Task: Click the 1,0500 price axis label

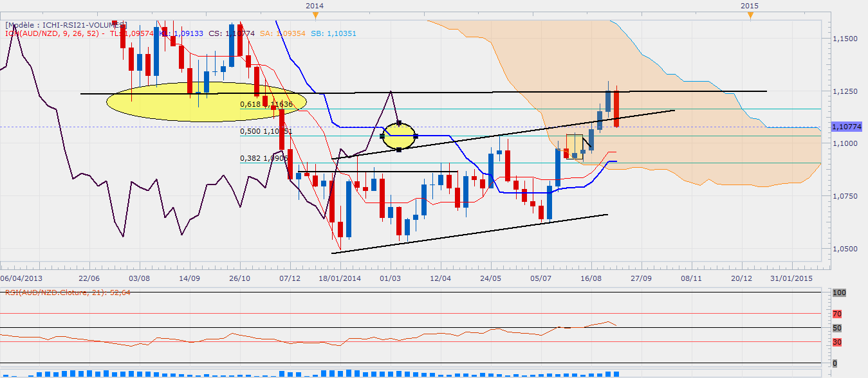Action: click(846, 248)
